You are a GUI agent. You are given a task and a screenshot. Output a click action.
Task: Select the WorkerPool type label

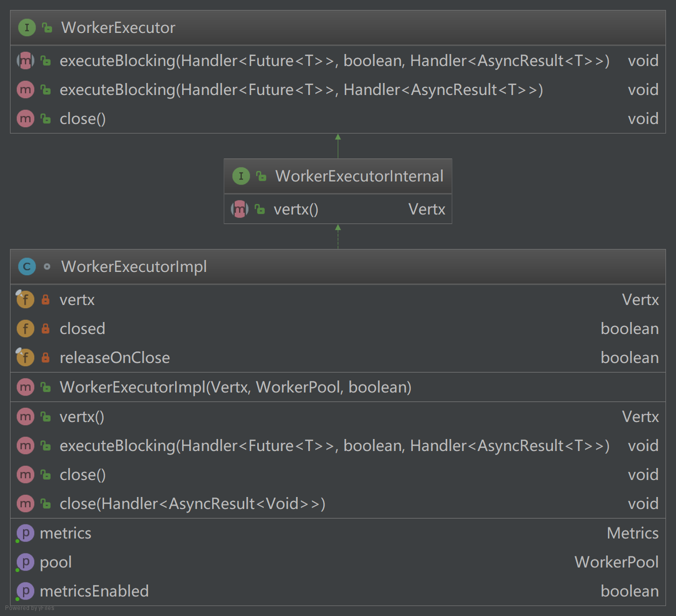(x=616, y=562)
